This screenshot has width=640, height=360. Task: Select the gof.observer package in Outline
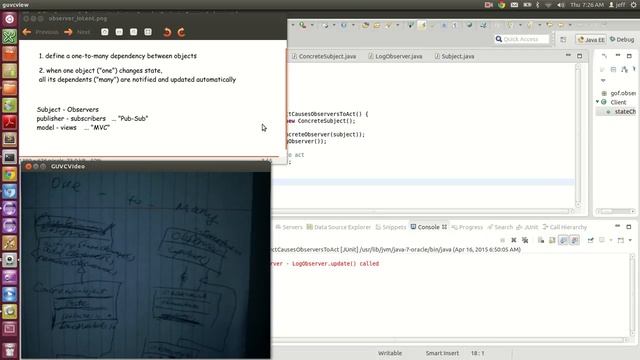pos(619,93)
